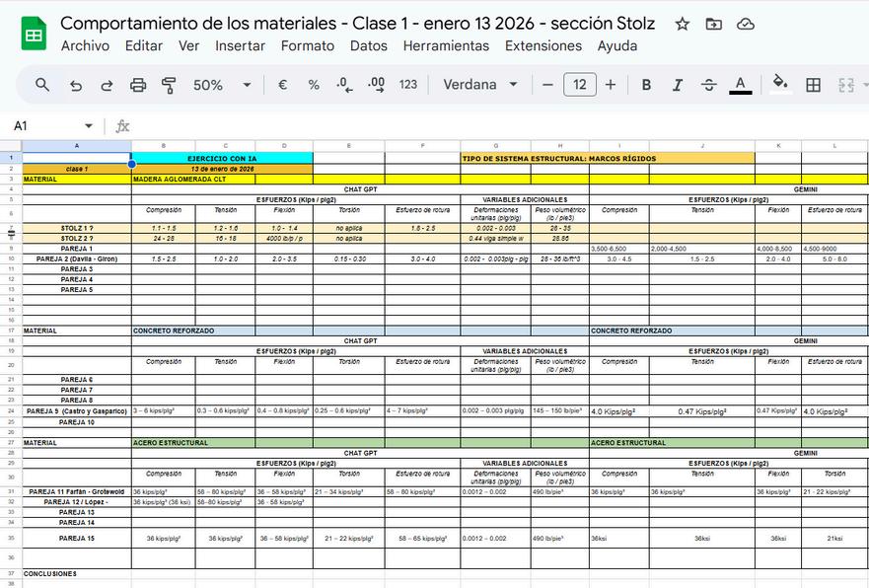
Task: Select '4000 lb/p / p' cell in STOLZ 2 row
Action: [x=284, y=239]
